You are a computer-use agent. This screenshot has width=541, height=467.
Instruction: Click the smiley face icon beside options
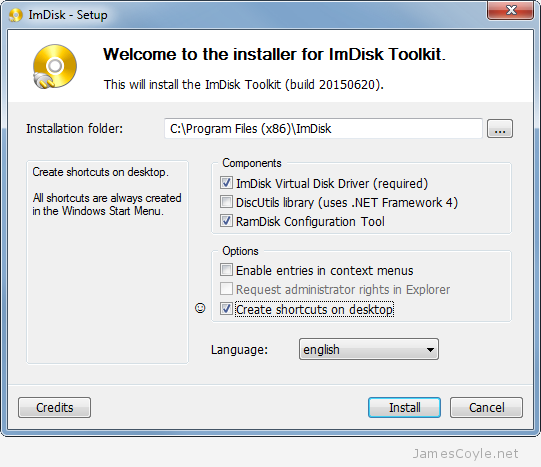[200, 308]
